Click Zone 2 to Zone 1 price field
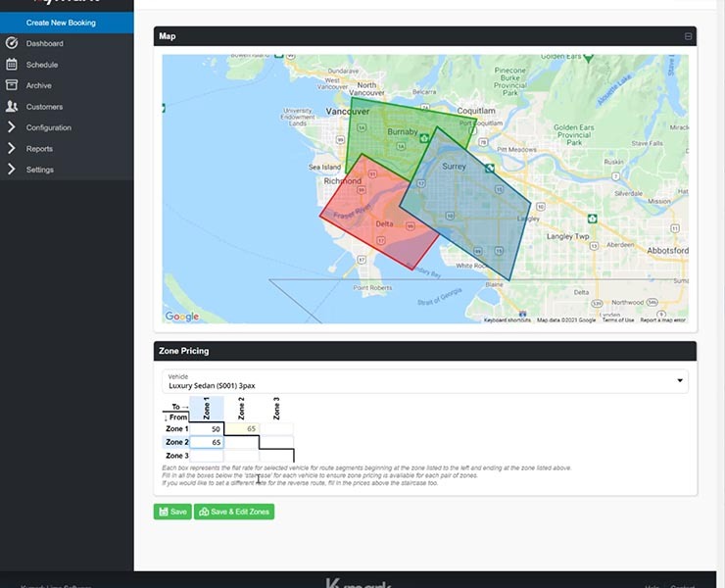Screen dimensions: 725x588 [207, 442]
